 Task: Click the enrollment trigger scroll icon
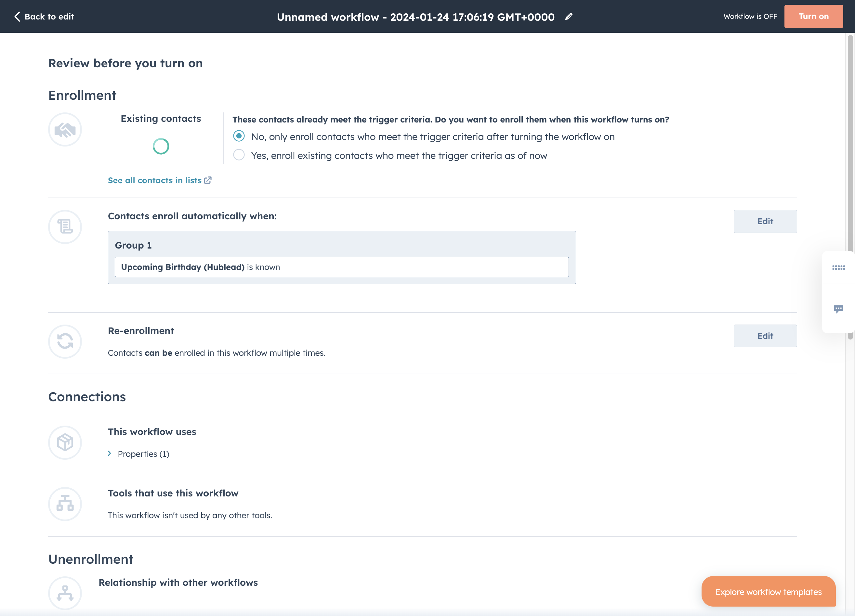65,227
